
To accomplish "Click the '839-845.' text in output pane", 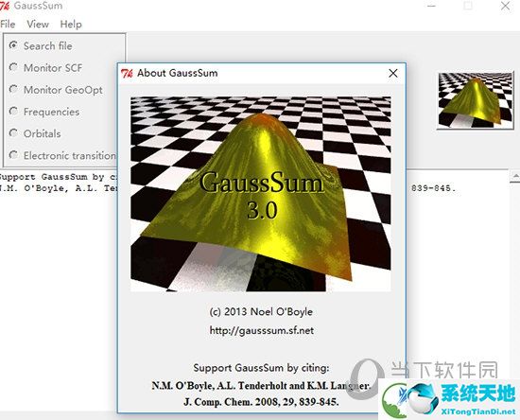I will (x=434, y=188).
